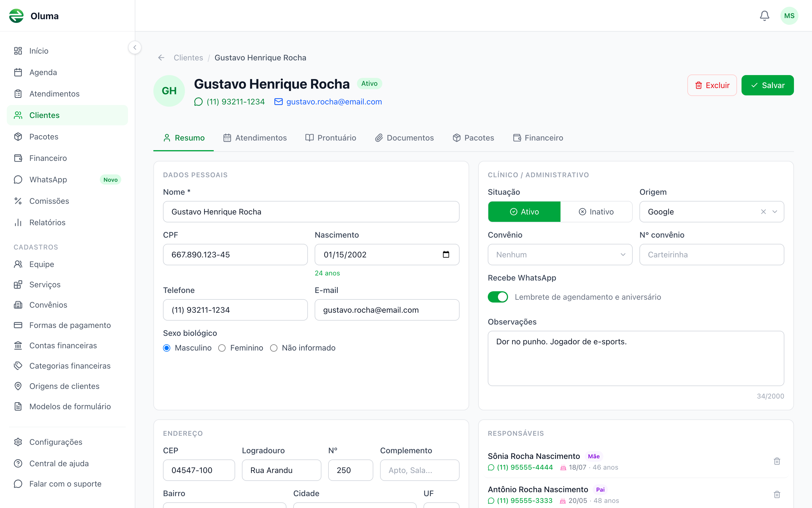Open the Convênio dropdown
This screenshot has width=812, height=508.
coord(560,255)
